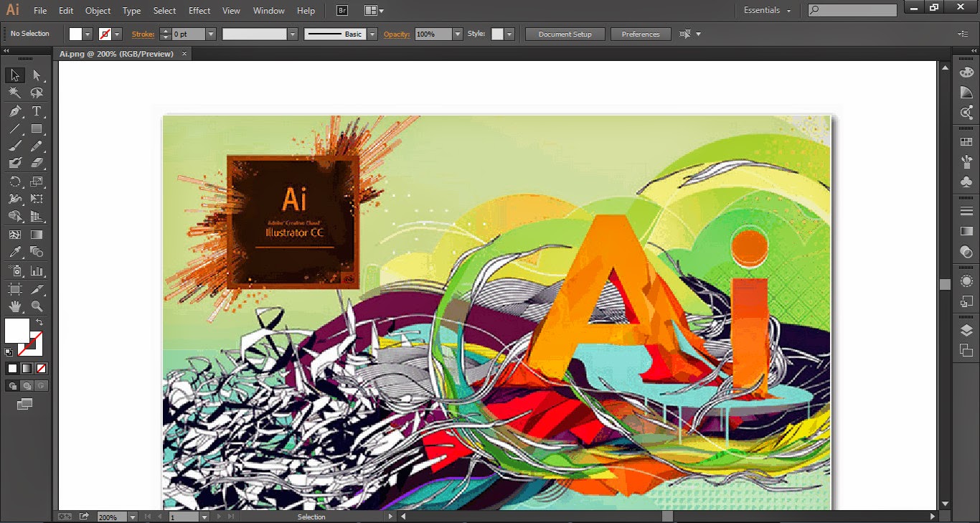Open the graphic Style dropdown
This screenshot has width=980, height=523.
[509, 34]
